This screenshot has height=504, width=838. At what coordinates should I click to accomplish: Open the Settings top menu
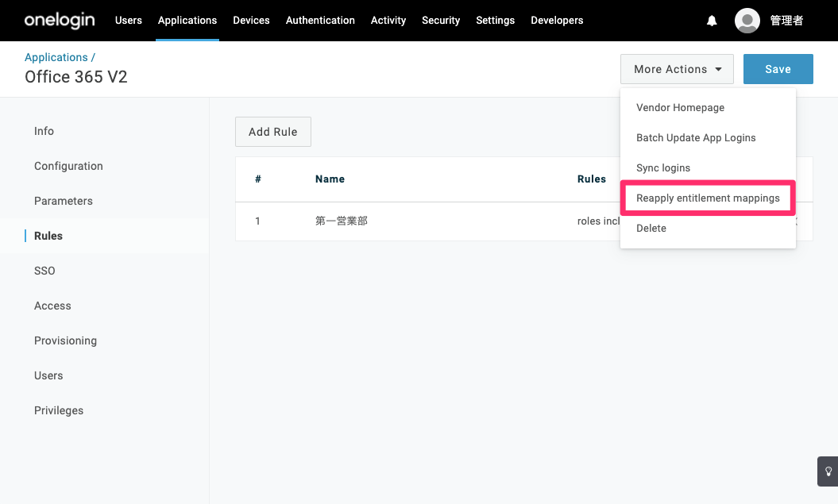[496, 21]
